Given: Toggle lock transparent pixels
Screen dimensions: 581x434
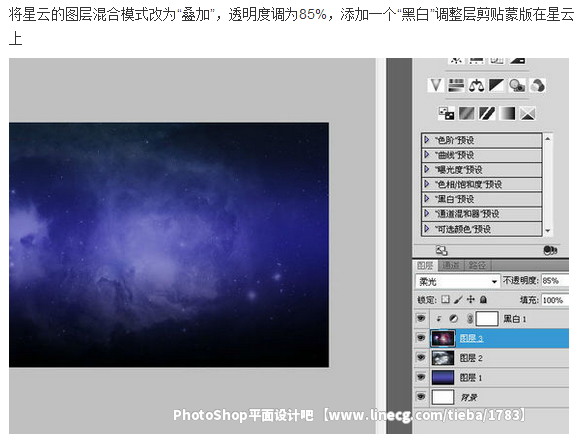Looking at the screenshot, I should tap(446, 299).
